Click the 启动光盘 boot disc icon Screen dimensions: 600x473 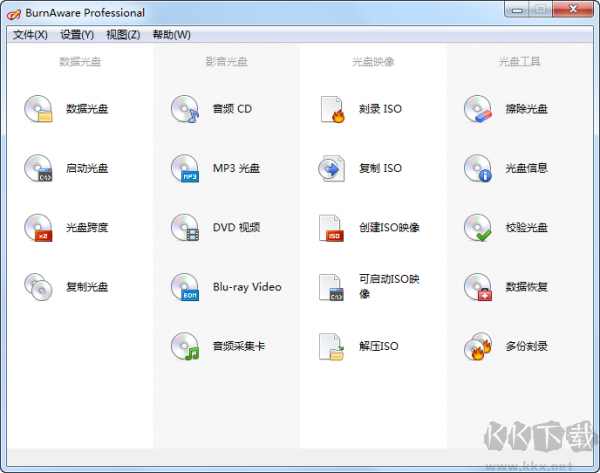pos(38,168)
